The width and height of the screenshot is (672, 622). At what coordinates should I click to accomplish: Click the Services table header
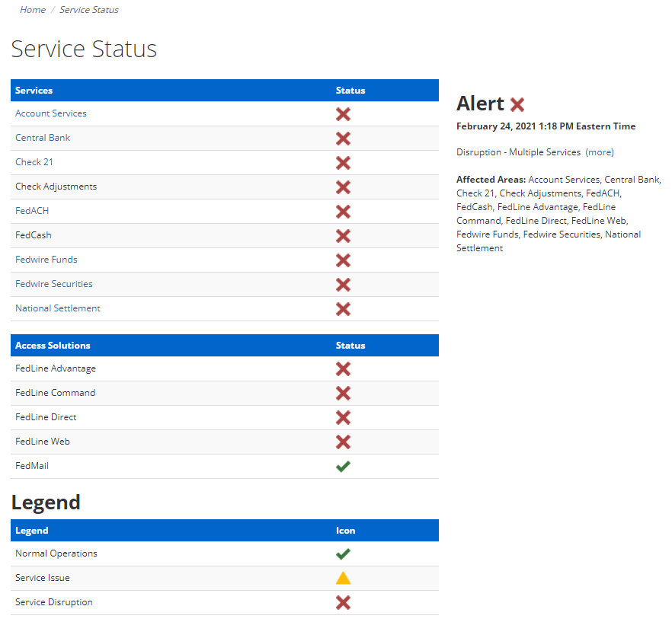(x=34, y=91)
